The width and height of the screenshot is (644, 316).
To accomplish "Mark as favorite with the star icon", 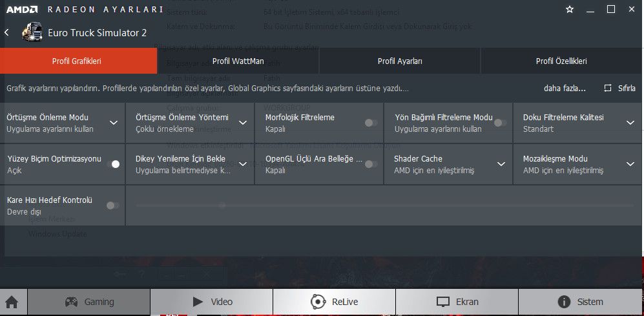I will coord(570,9).
